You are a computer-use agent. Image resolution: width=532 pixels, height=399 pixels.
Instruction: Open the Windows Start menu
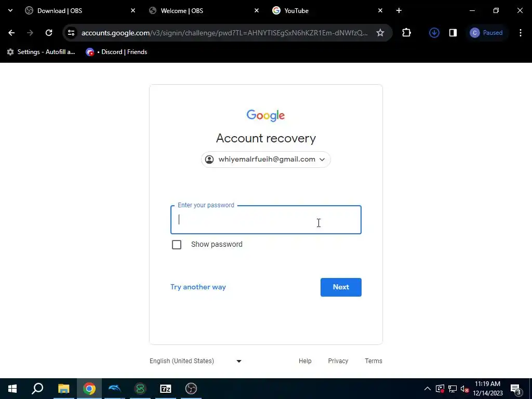(12, 389)
